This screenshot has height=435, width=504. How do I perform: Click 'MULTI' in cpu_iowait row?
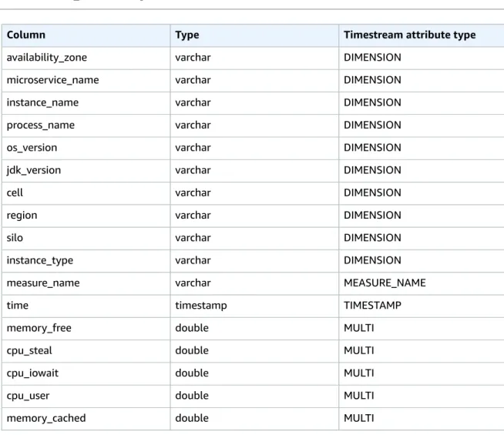[x=358, y=373]
